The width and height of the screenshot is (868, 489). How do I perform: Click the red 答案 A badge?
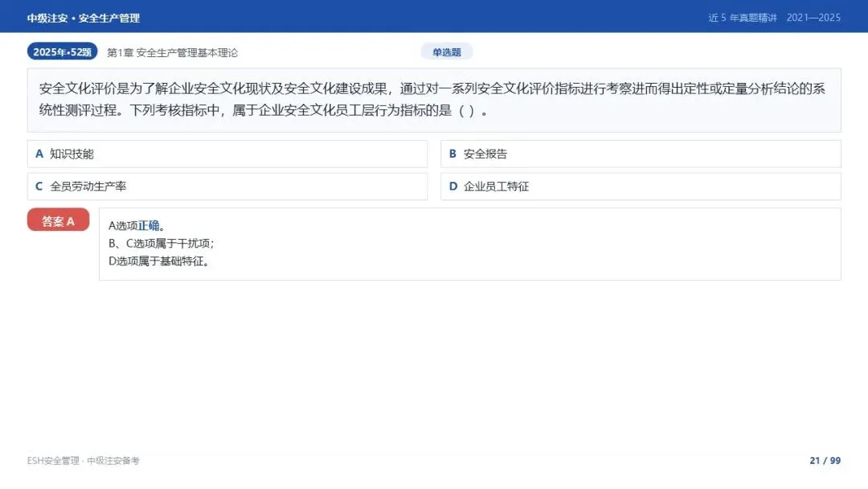pyautogui.click(x=58, y=220)
